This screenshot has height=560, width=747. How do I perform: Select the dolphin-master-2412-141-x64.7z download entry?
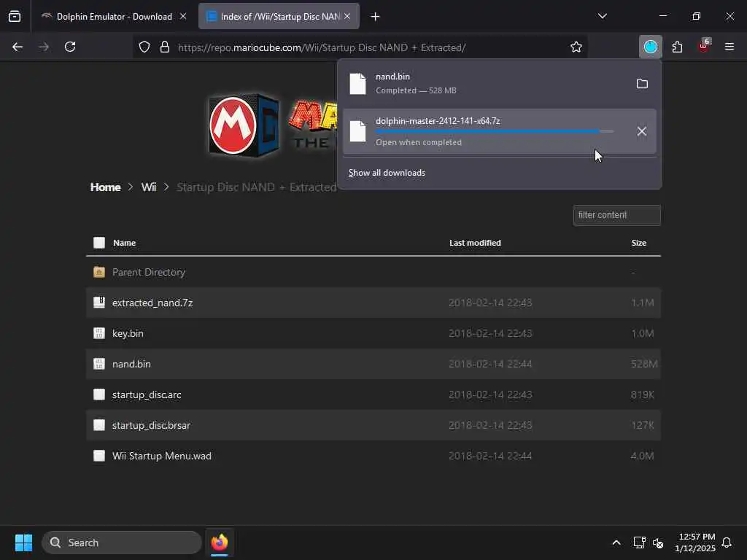point(499,131)
